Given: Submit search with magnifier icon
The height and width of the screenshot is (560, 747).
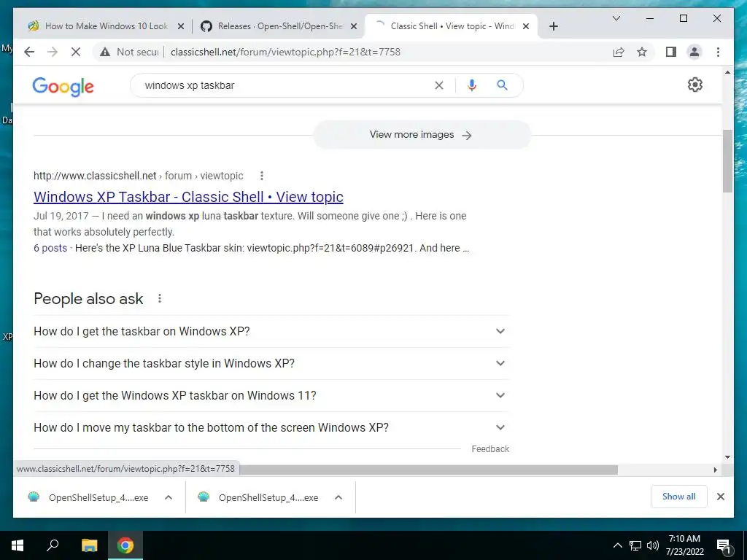Looking at the screenshot, I should pyautogui.click(x=502, y=85).
